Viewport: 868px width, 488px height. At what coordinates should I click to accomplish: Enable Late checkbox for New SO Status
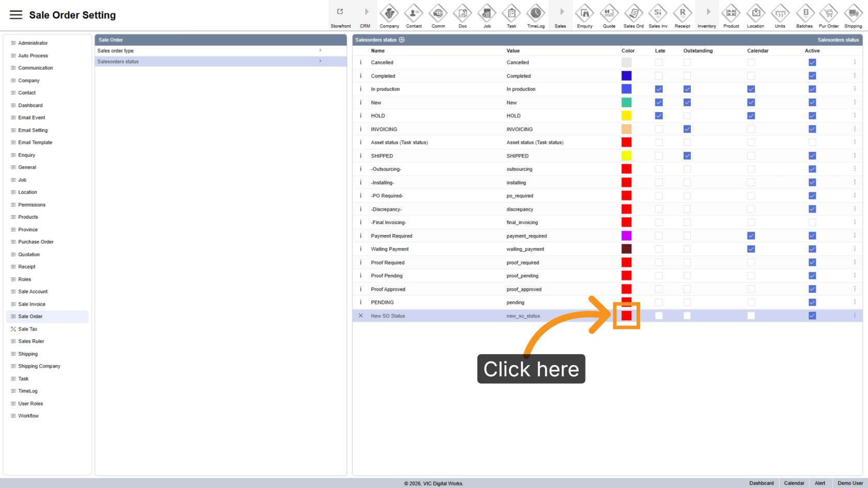point(659,316)
